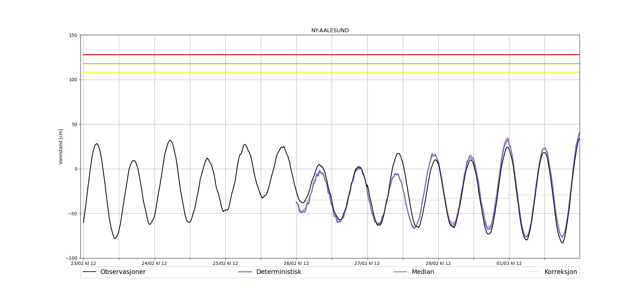This screenshot has width=644, height=290.
Task: Select the 25/02 kl 12 date tick
Action: tap(225, 263)
